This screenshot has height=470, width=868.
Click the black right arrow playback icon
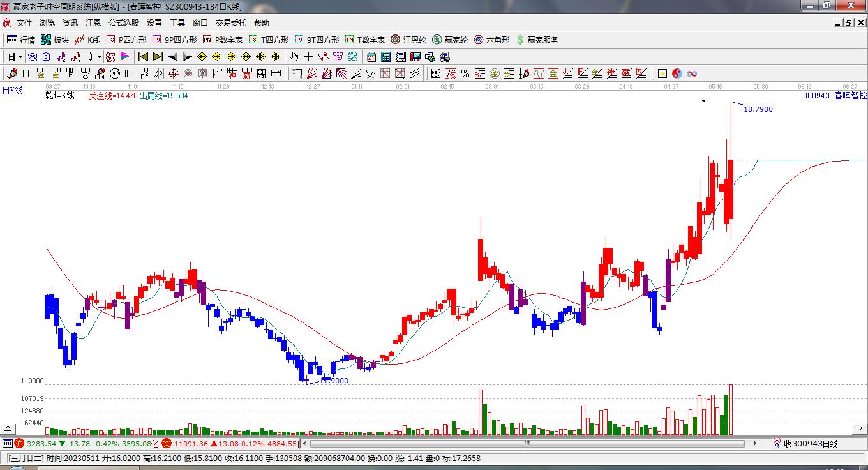click(x=187, y=57)
